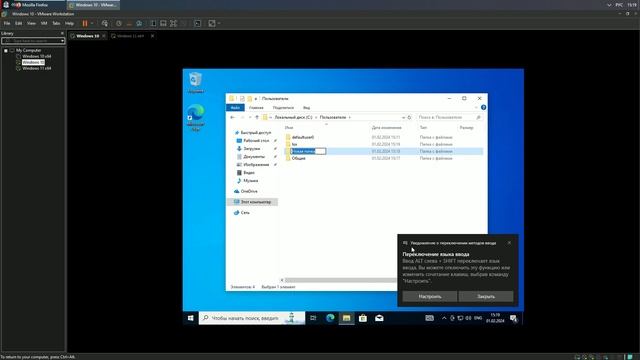The width and height of the screenshot is (640, 360).
Task: Open the Recycle Bin desktop icon
Action: point(196,82)
